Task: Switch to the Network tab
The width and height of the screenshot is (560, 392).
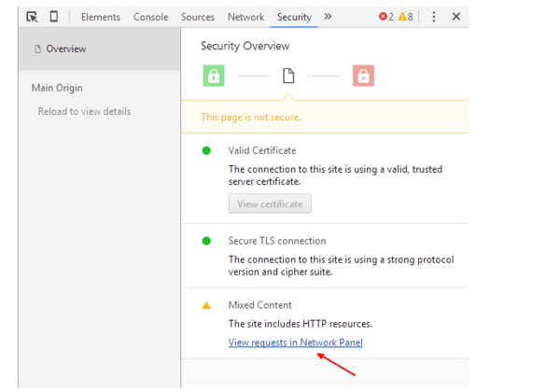Action: [246, 17]
